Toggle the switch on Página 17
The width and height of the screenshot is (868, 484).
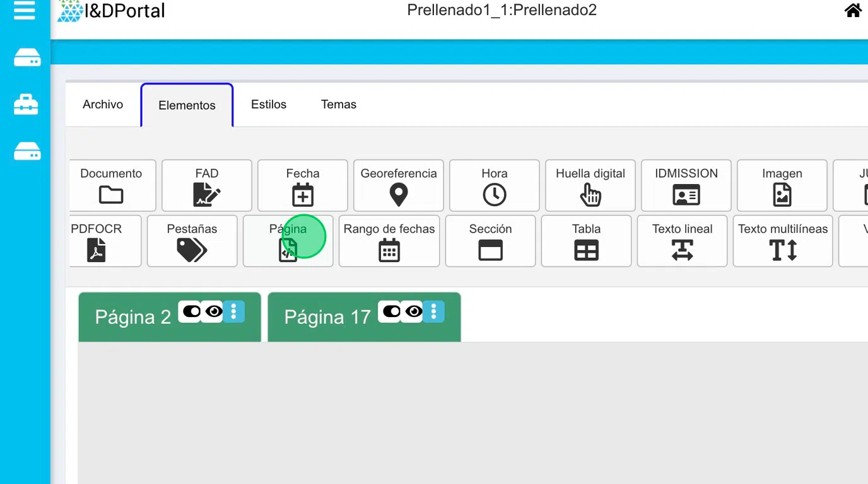[390, 311]
